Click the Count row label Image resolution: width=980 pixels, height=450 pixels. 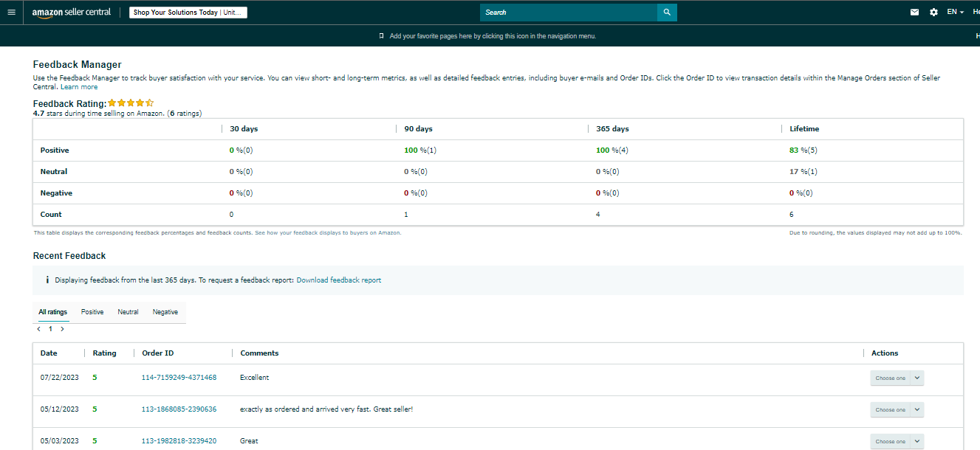pyautogui.click(x=51, y=215)
